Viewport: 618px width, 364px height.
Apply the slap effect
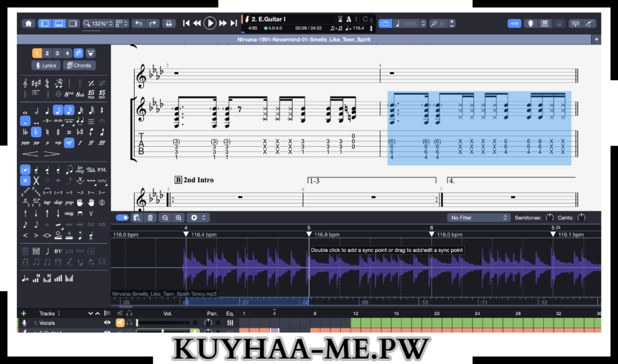pos(59,202)
